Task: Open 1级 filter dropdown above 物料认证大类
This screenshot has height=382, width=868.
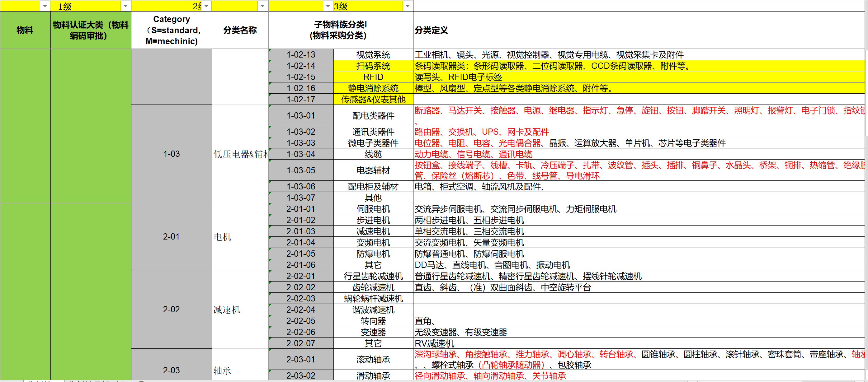Action: tap(125, 6)
